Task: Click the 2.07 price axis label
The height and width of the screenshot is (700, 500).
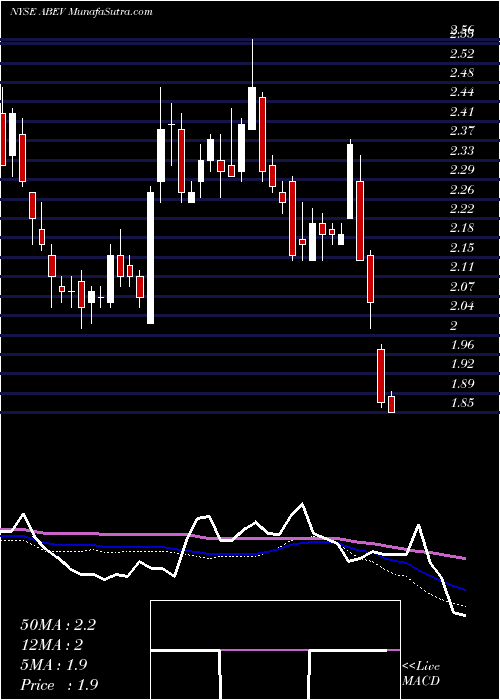Action: pyautogui.click(x=462, y=287)
